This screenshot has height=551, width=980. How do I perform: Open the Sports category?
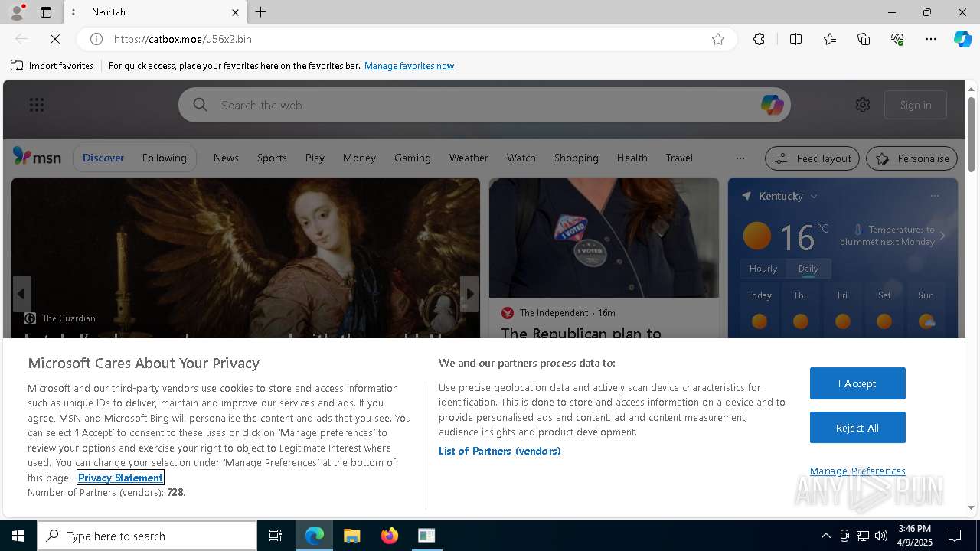tap(272, 158)
